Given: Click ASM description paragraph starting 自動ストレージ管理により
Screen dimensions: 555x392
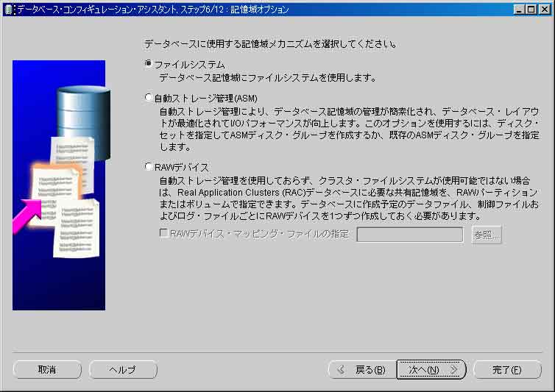Looking at the screenshot, I should pos(349,129).
